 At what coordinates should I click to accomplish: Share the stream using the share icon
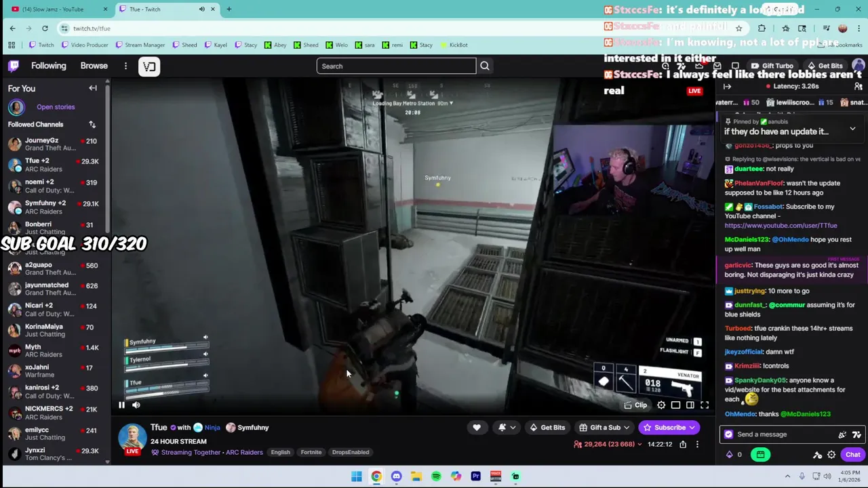point(683,445)
